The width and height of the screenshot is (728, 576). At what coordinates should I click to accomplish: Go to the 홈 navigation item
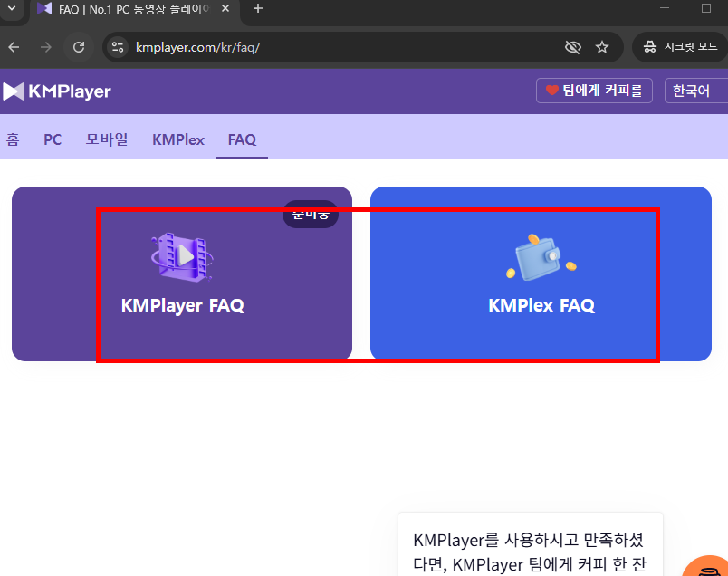click(13, 139)
